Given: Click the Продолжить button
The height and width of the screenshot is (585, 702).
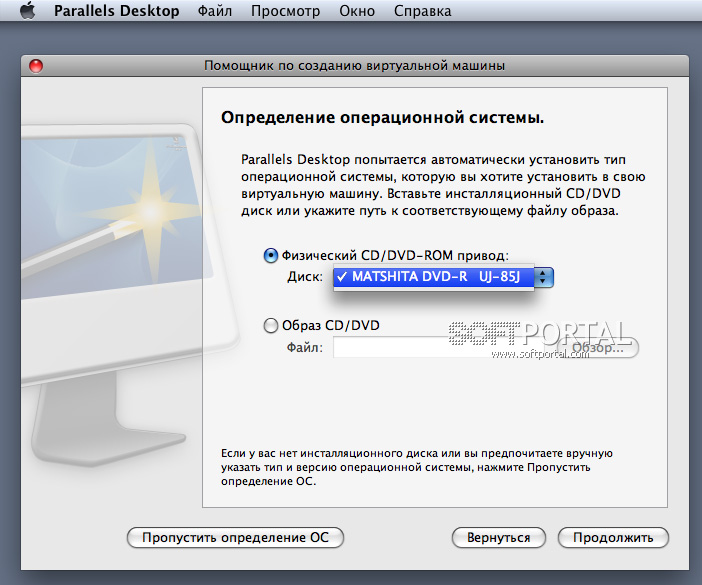Looking at the screenshot, I should 613,537.
